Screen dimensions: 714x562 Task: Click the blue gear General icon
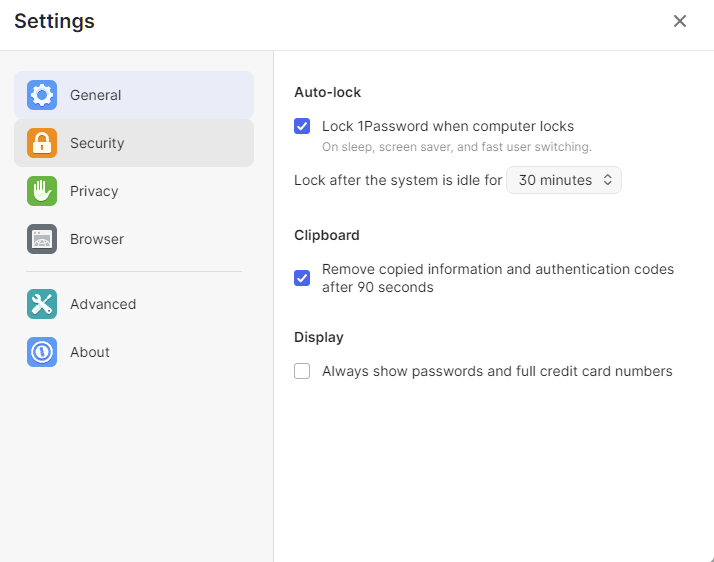42,95
